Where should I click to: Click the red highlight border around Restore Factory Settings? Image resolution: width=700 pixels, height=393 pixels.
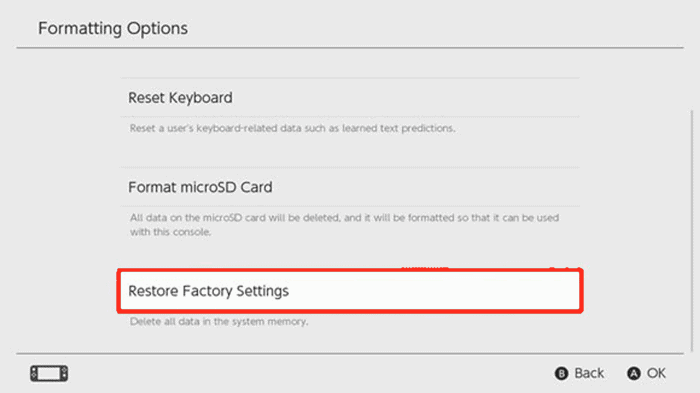pyautogui.click(x=350, y=270)
